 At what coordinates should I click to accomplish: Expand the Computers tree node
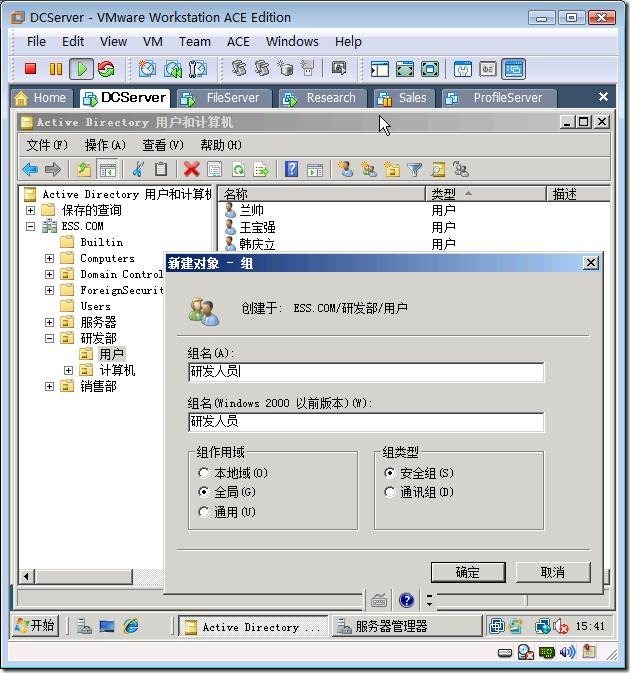[49, 258]
